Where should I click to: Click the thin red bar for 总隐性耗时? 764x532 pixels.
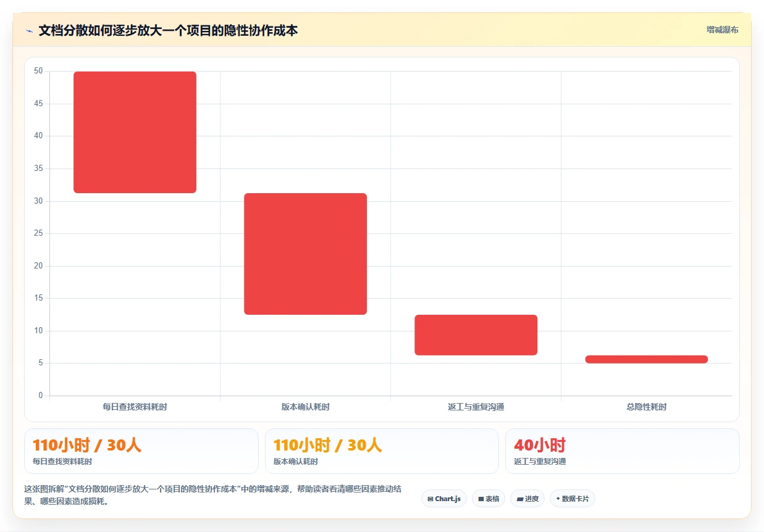pyautogui.click(x=646, y=359)
